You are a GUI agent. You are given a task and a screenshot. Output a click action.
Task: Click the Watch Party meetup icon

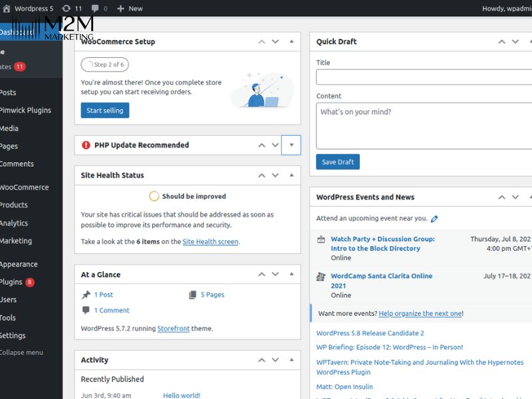[x=321, y=239]
